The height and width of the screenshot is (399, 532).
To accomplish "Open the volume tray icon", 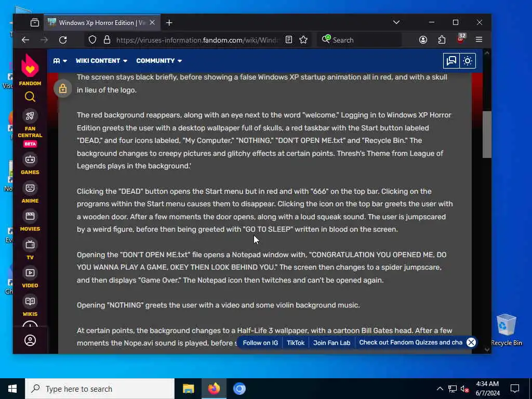I will click(464, 389).
